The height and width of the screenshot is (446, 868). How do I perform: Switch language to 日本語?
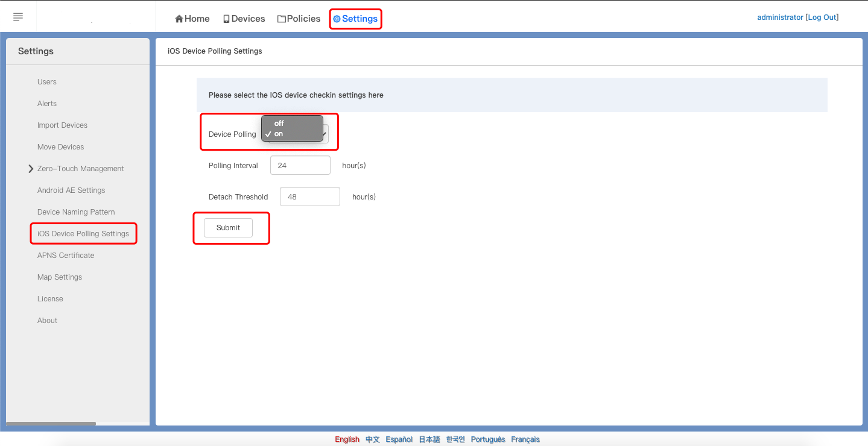tap(429, 439)
